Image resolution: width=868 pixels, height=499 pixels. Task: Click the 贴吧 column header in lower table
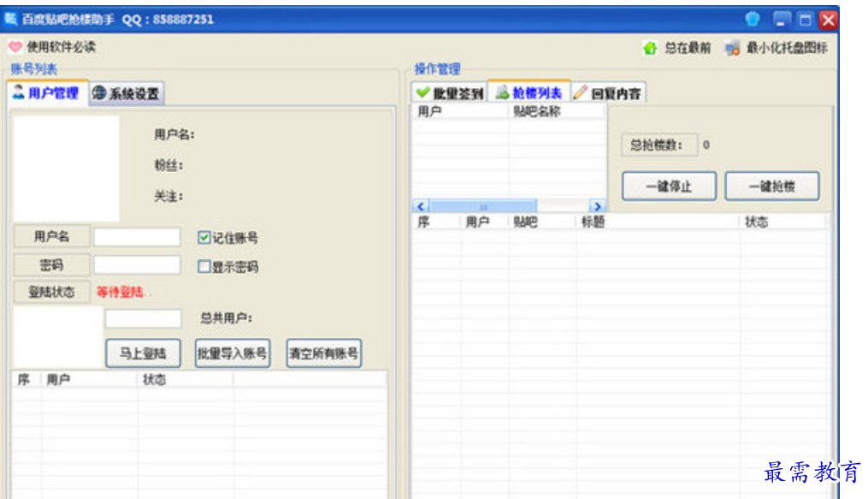[x=541, y=222]
